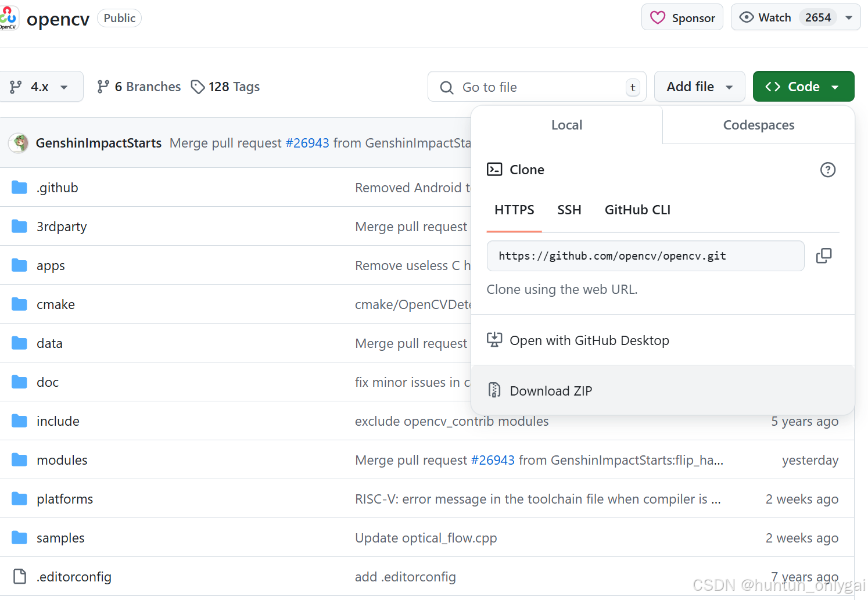Open the cmake folder name
The image size is (868, 600).
56,304
